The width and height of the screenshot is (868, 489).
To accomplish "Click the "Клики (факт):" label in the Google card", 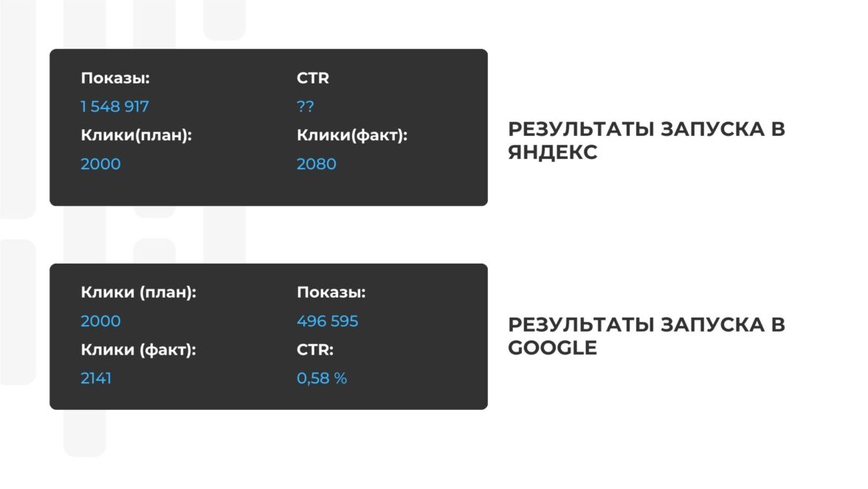I will [x=139, y=350].
